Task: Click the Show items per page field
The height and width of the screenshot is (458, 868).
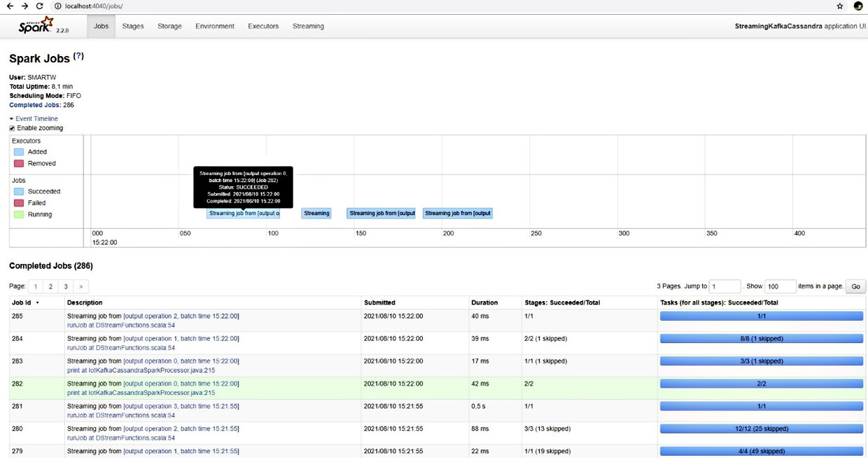Action: (780, 286)
